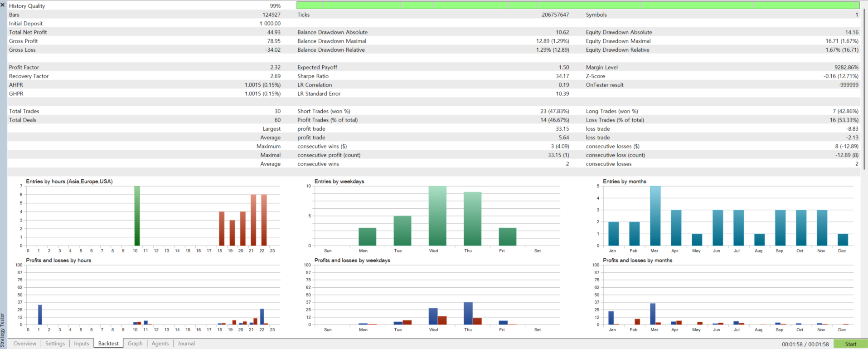This screenshot has height=349, width=868.
Task: Click the vertical scrollbar on the right
Action: (x=864, y=88)
